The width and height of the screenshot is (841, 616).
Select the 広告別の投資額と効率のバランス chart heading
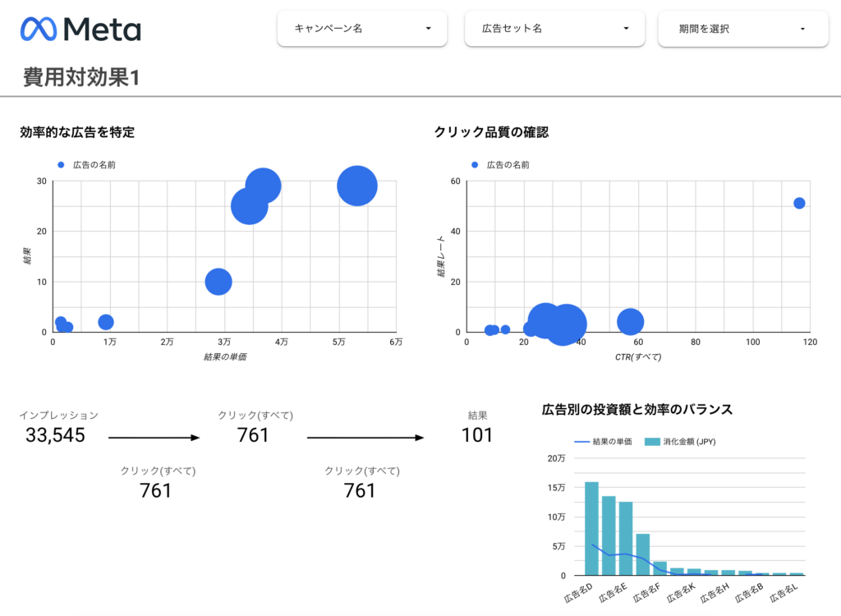[x=637, y=409]
